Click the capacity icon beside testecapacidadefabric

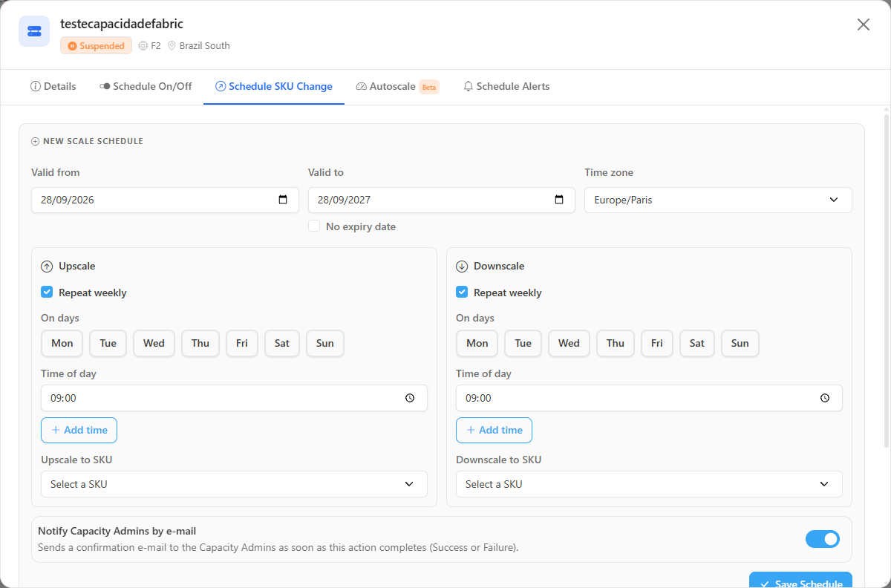[x=34, y=31]
